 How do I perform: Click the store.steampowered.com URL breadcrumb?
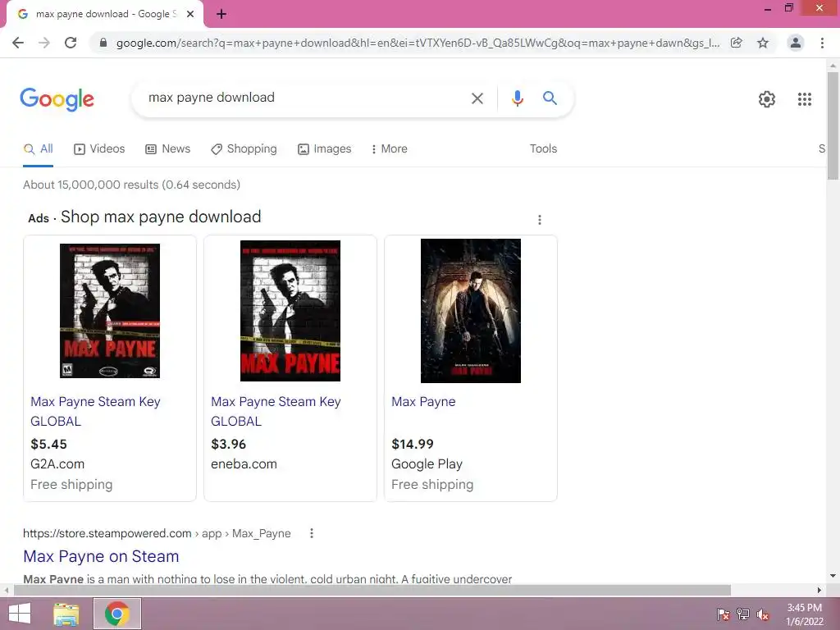[x=157, y=533]
